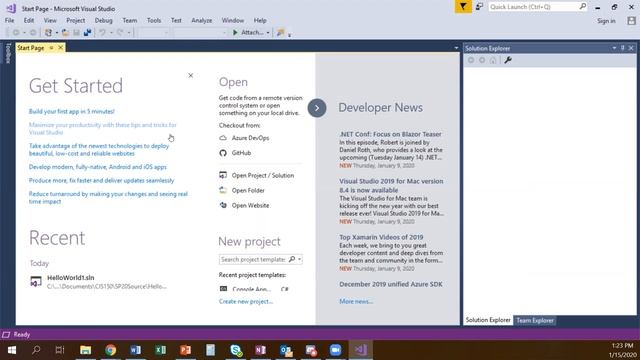Click the Azure DevOps cloud icon
This screenshot has width=640, height=360.
(x=223, y=138)
